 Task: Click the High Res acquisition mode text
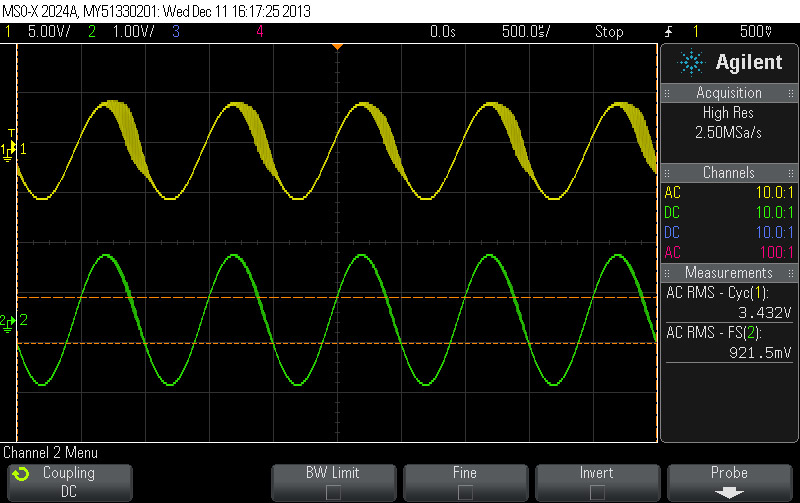point(728,113)
